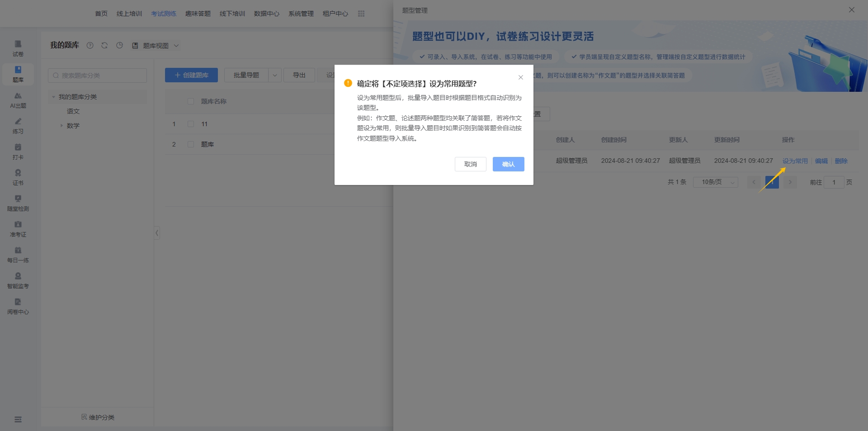Go to the 数据中心 menu
868x431 pixels.
(x=267, y=14)
